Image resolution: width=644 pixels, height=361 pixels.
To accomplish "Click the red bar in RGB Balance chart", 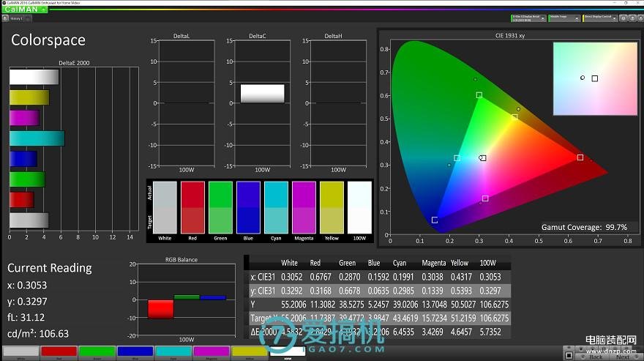I will pyautogui.click(x=160, y=309).
